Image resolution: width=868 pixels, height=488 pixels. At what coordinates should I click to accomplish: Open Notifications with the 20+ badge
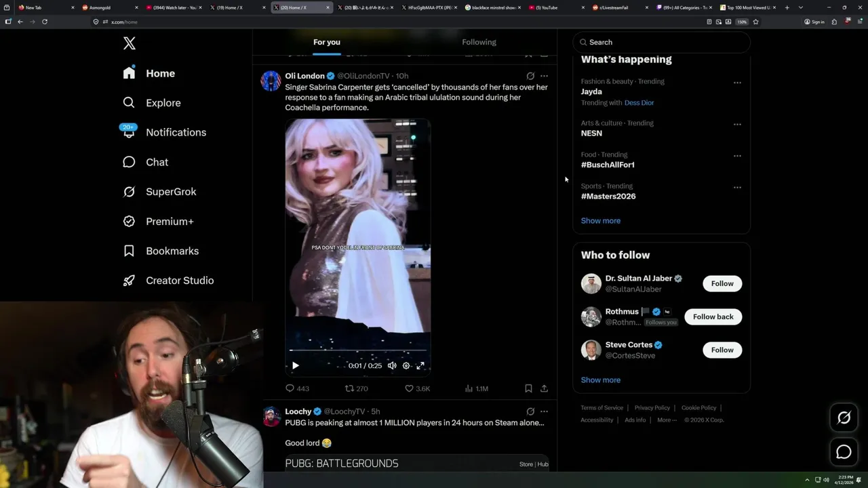click(164, 132)
